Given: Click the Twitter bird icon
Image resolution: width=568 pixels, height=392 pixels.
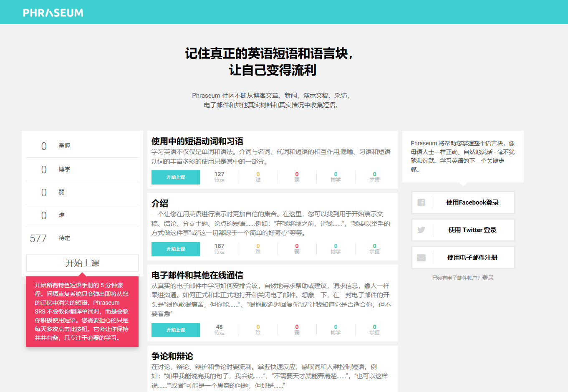Looking at the screenshot, I should pyautogui.click(x=421, y=230).
